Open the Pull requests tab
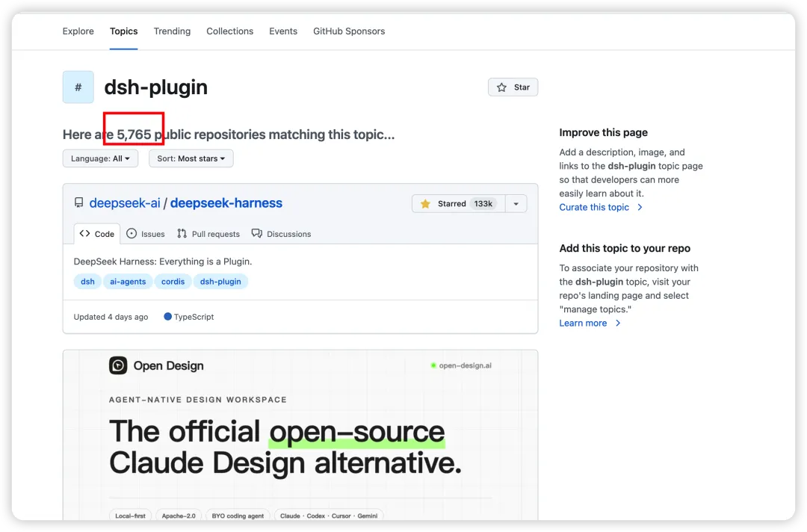This screenshot has width=807, height=532. [208, 234]
